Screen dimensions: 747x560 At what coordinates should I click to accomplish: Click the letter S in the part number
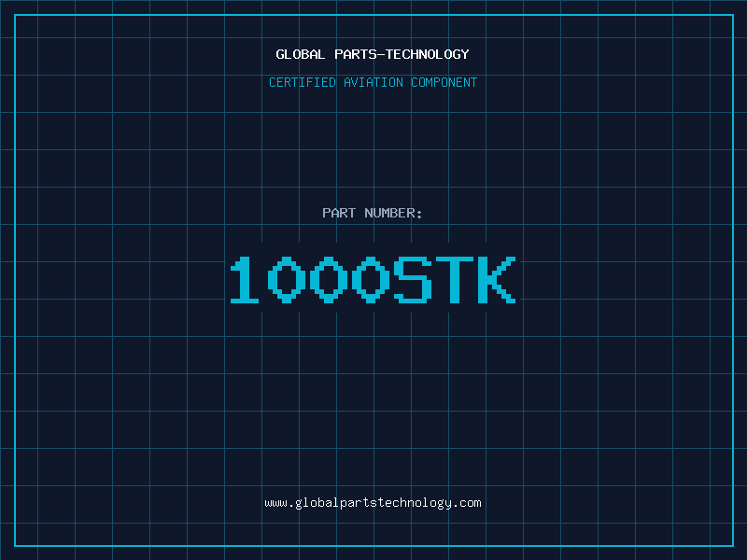click(413, 280)
